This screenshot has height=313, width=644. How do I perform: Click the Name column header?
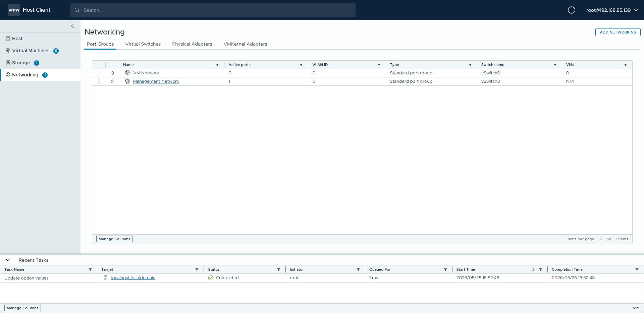click(128, 65)
